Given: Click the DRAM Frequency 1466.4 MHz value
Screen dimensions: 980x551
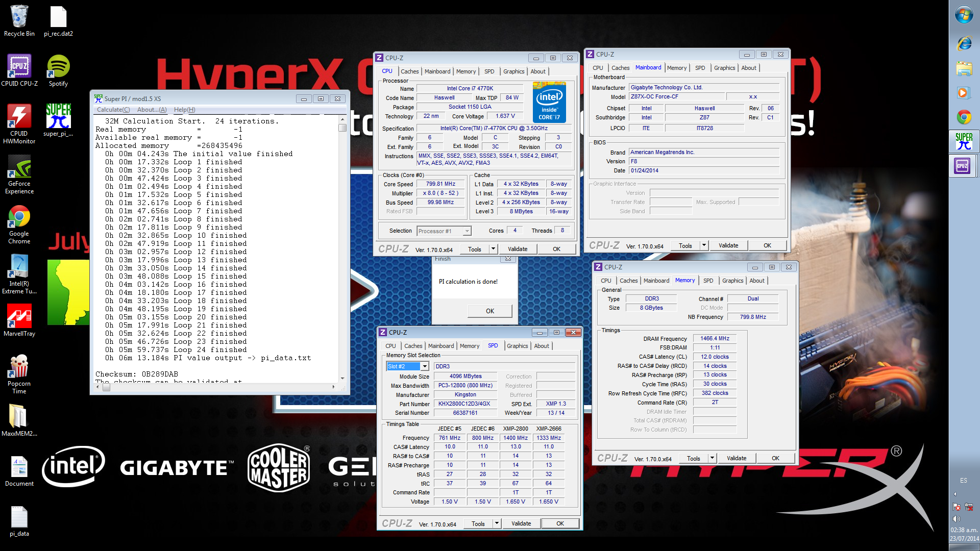Looking at the screenshot, I should pos(715,339).
